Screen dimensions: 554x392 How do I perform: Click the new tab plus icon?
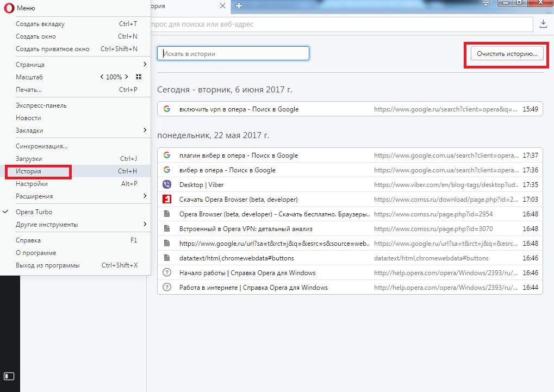point(239,5)
